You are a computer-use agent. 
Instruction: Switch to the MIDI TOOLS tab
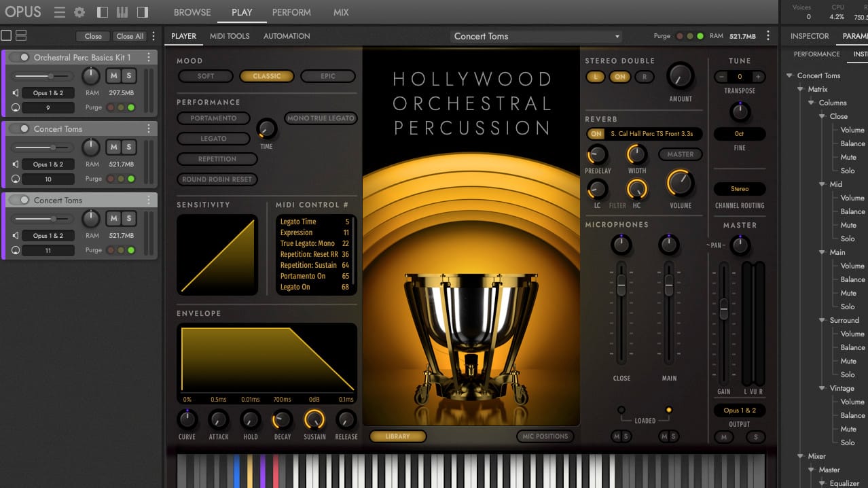pyautogui.click(x=229, y=36)
